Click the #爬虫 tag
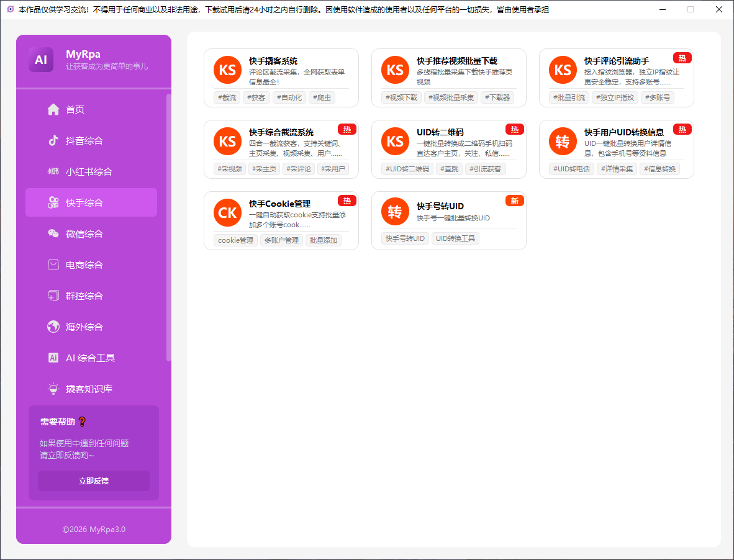 tap(322, 97)
